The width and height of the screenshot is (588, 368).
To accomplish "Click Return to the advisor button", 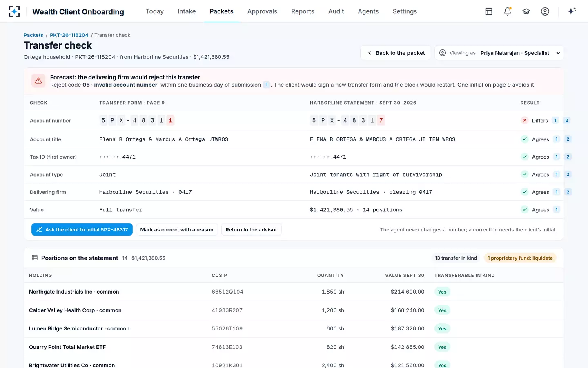I will [x=252, y=229].
